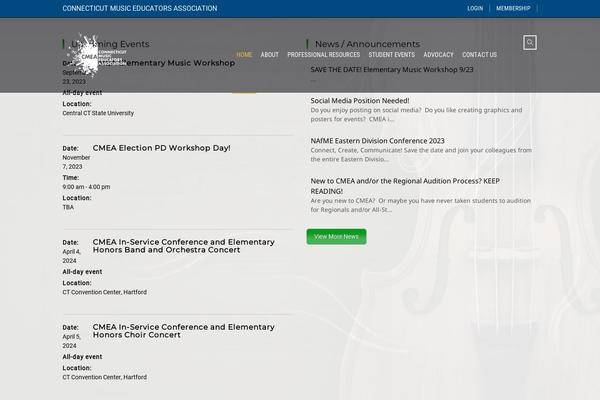Click the 'Do you enjoy posting on social media' excerpt
Viewport: 600px width, 400px height.
coord(416,114)
